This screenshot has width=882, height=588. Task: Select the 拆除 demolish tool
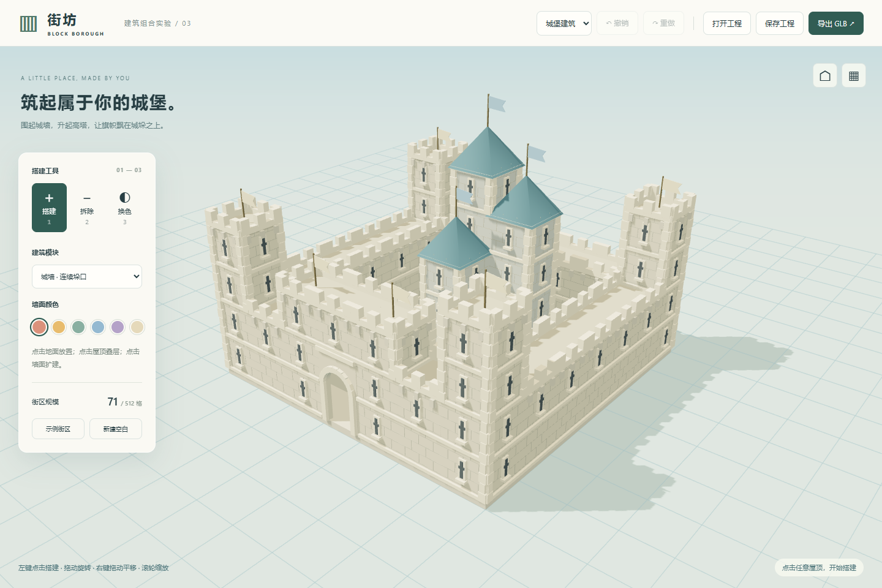[87, 208]
